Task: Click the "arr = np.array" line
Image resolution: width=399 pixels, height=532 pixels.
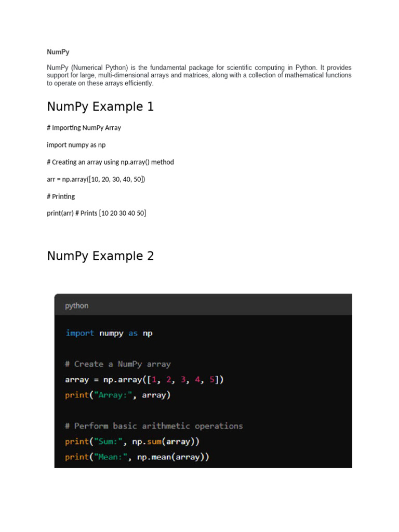Action: tap(96, 179)
